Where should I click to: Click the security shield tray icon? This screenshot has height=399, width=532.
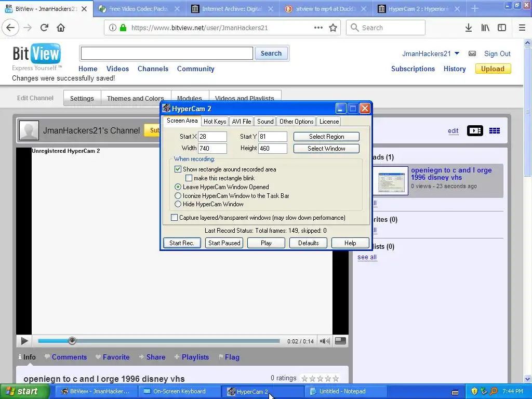click(x=474, y=391)
